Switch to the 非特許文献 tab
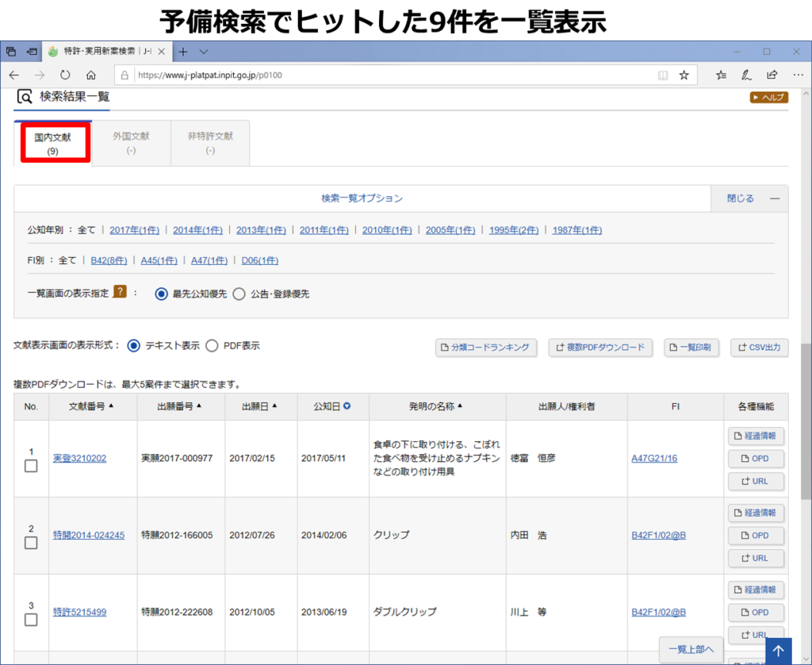812x665 pixels. tap(210, 143)
